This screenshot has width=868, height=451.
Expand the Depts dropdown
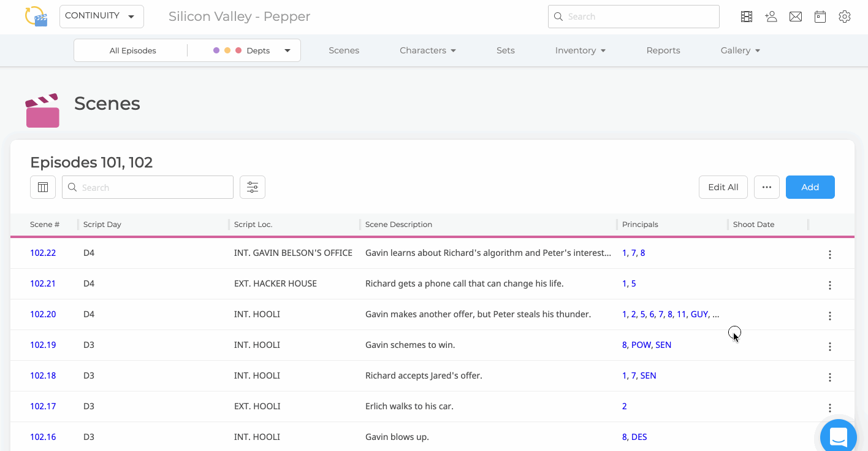click(x=251, y=50)
